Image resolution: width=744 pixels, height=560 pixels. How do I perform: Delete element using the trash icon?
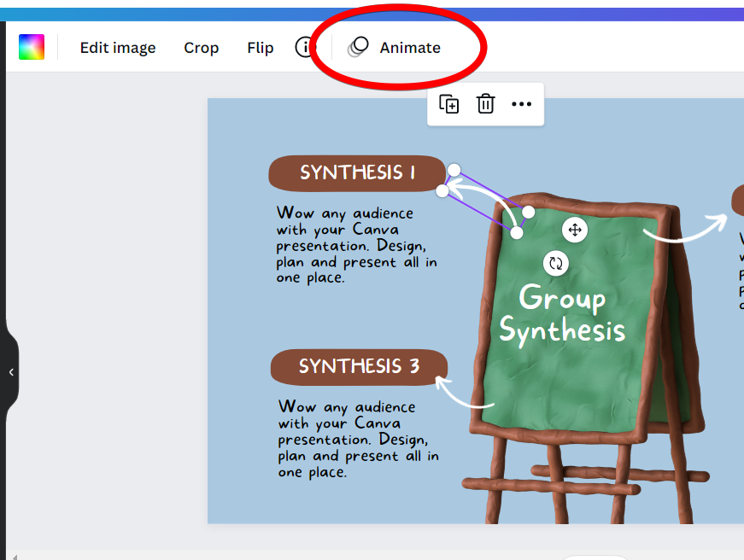tap(485, 104)
